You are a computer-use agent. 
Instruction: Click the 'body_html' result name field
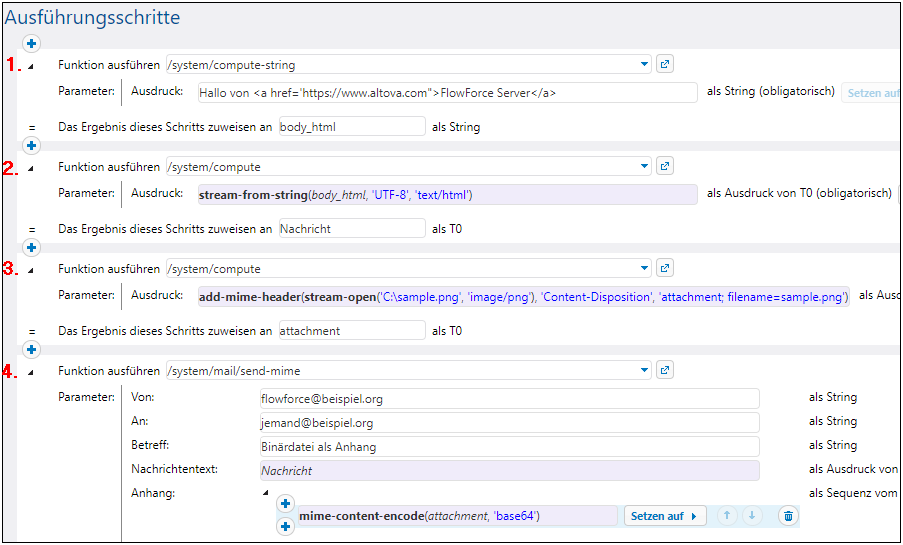click(x=351, y=127)
